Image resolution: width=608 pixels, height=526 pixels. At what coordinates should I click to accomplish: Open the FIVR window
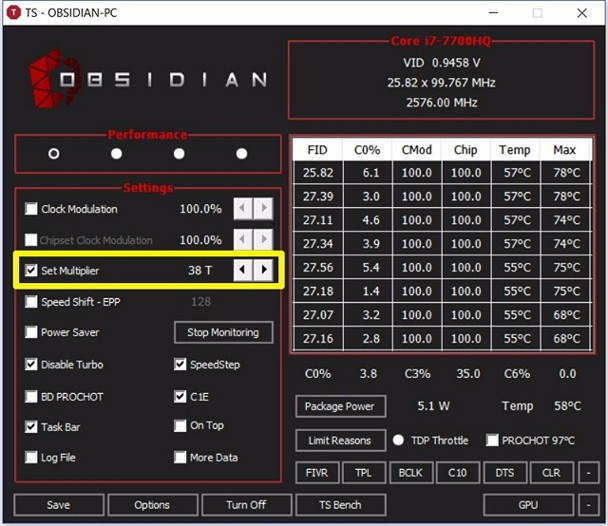(316, 472)
